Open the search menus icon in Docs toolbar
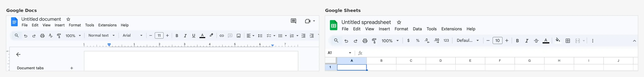The image size is (644, 77). coord(17,36)
